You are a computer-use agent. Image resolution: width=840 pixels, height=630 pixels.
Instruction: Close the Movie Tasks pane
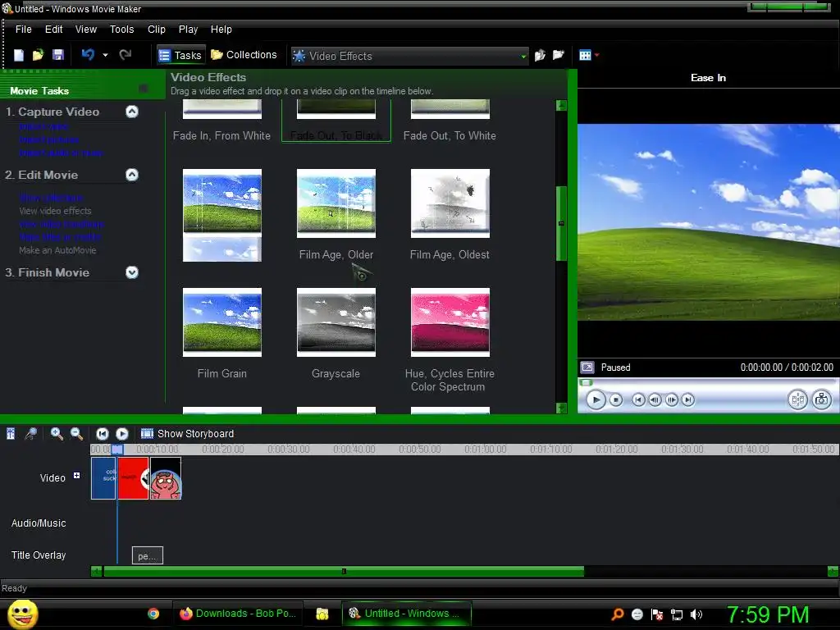coord(143,89)
